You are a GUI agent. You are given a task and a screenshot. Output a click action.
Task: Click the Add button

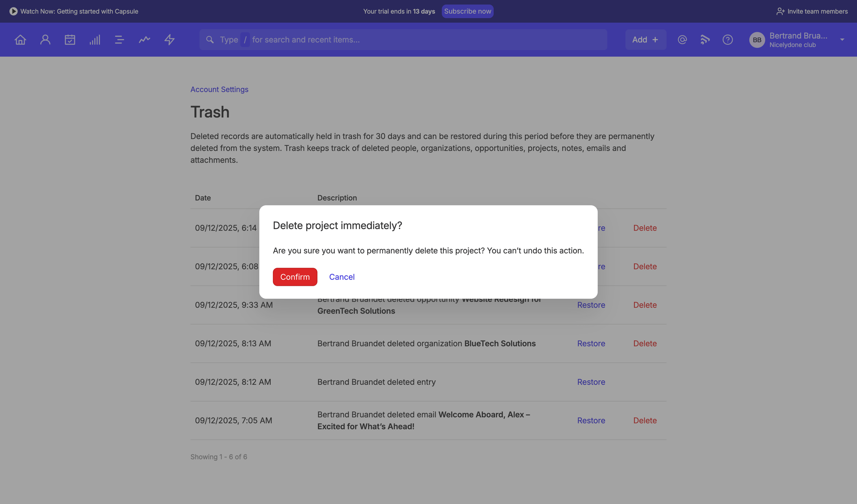click(x=645, y=40)
